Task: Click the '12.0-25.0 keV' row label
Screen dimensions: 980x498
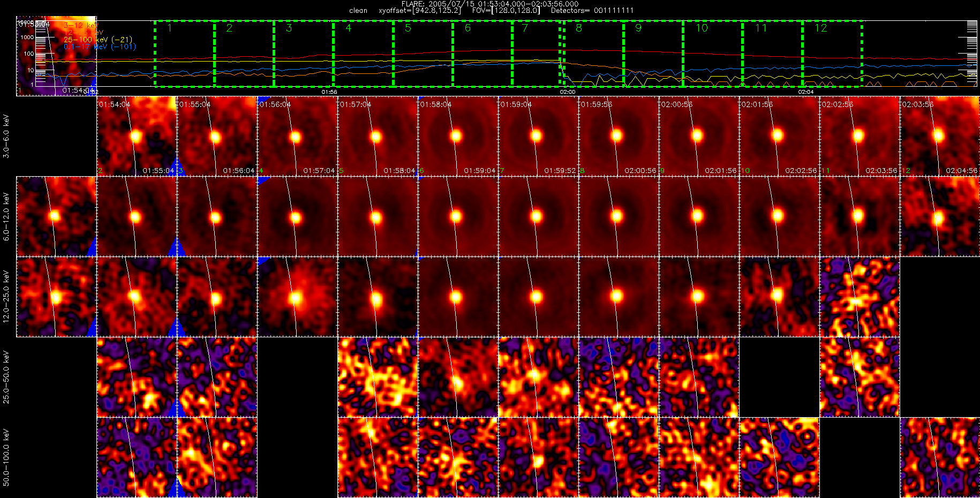Action: (6, 297)
